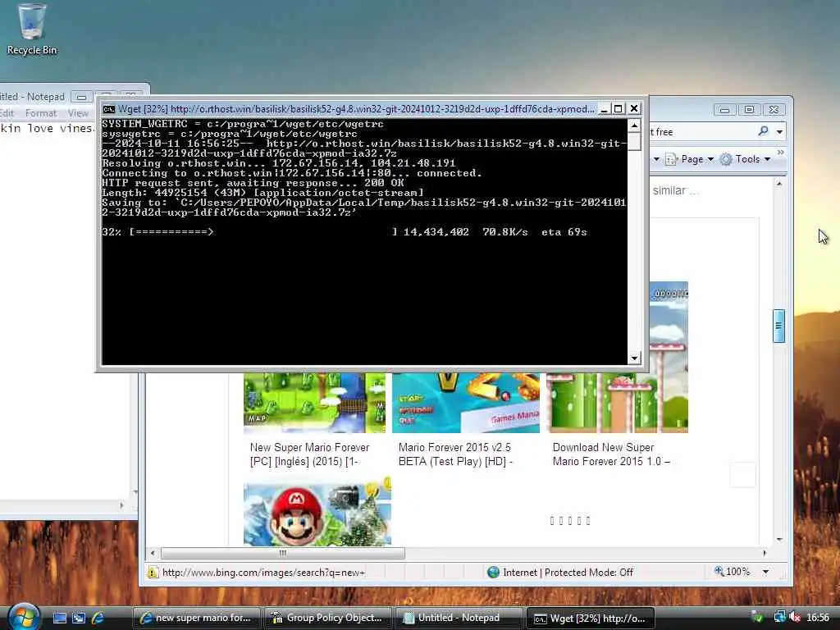
Task: Open the Recycle Bin desktop icon
Action: 31,30
